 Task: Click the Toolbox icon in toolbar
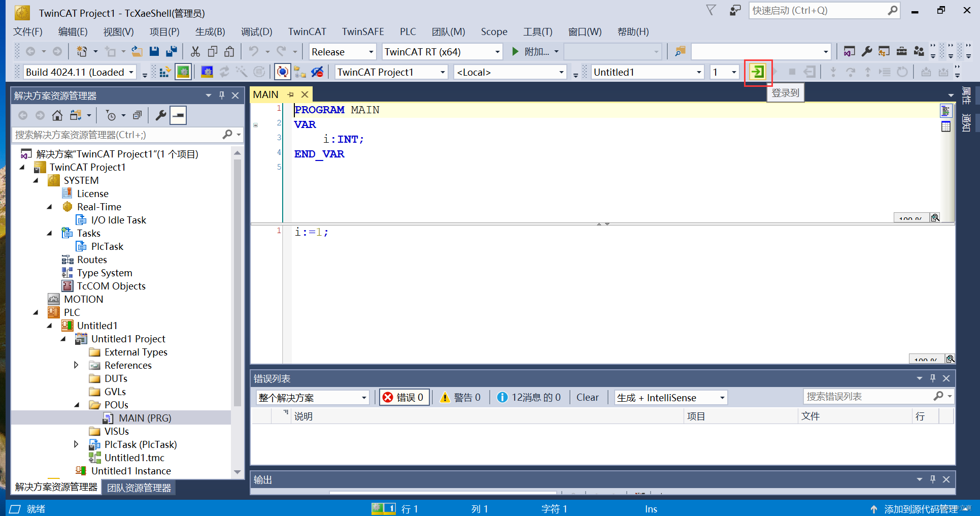[901, 51]
